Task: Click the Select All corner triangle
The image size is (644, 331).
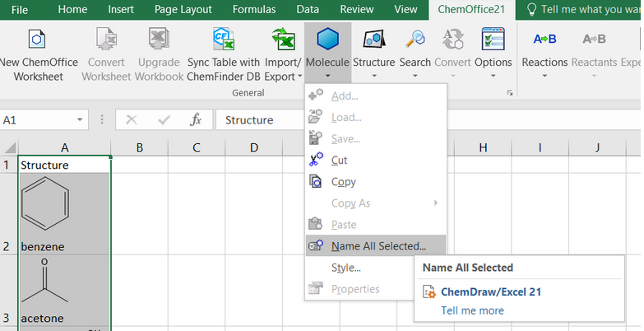Action: 9,147
